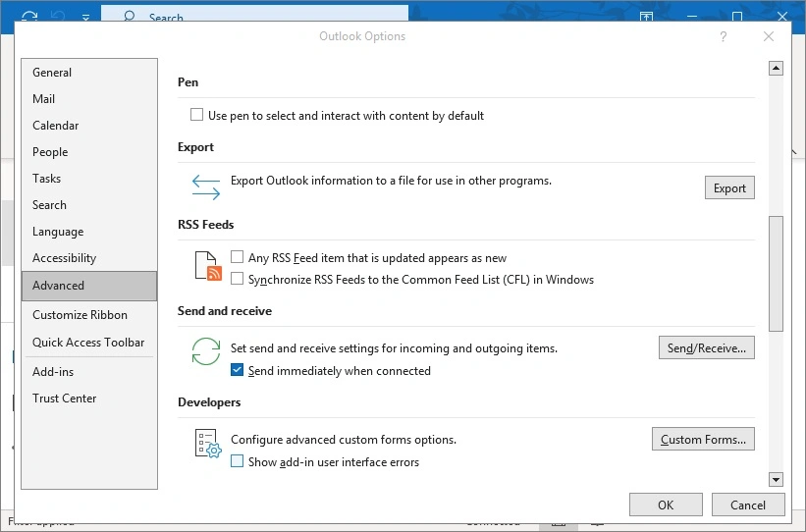Click the Search box in Outlook window
Screen dimensions: 806x532
pyautogui.click(x=254, y=14)
